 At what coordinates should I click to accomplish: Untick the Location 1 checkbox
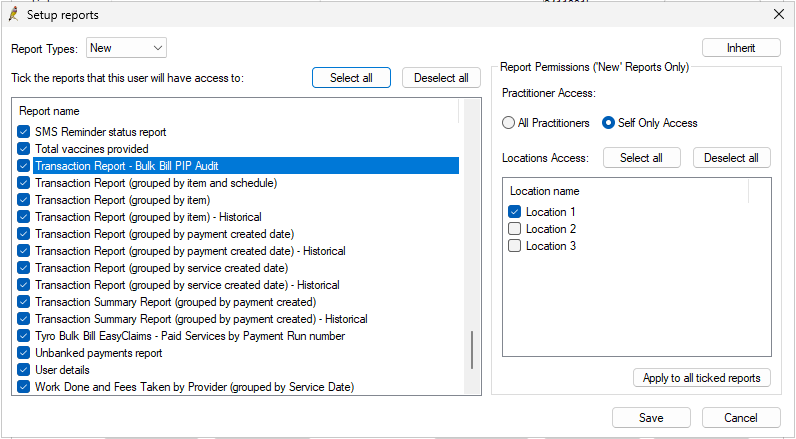pyautogui.click(x=514, y=212)
